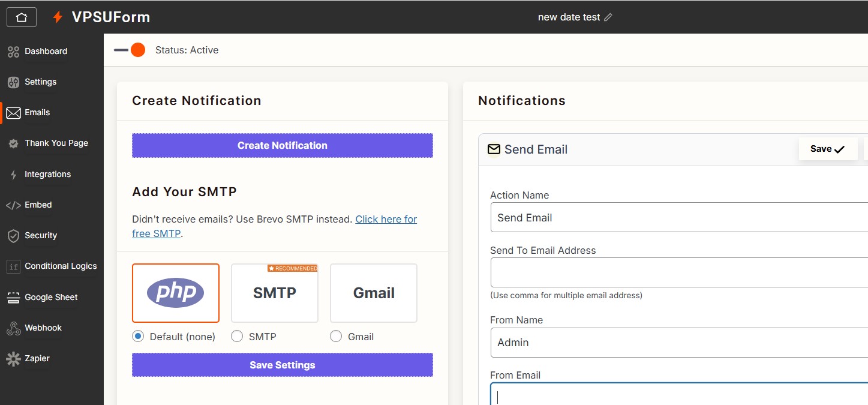The width and height of the screenshot is (868, 405).
Task: Click the Send To Email Address field
Action: (679, 272)
